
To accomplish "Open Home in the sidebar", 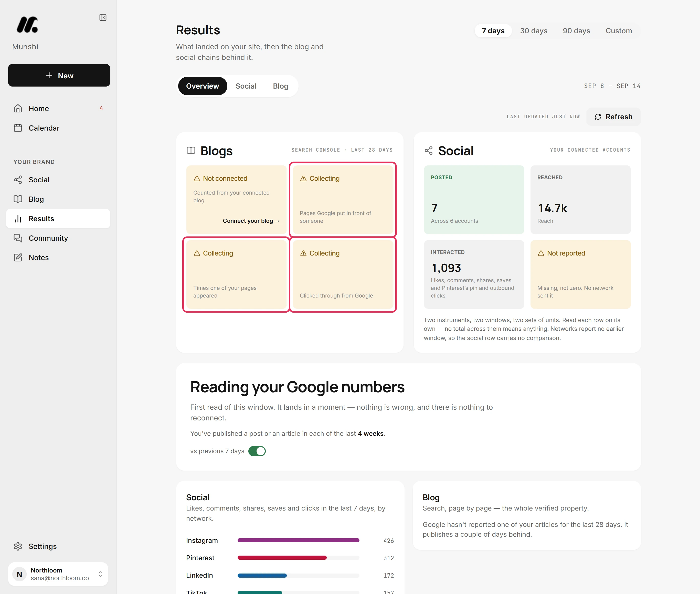I will (x=58, y=108).
